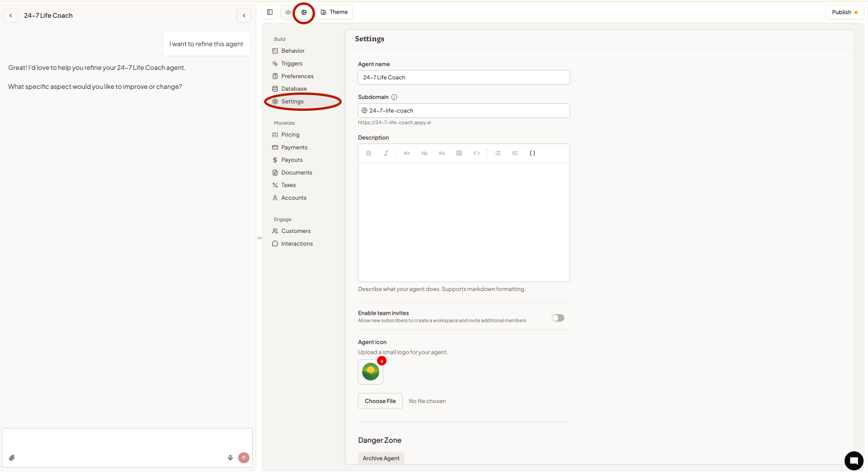Open the support chat bubble
The width and height of the screenshot is (868, 473).
(x=854, y=460)
